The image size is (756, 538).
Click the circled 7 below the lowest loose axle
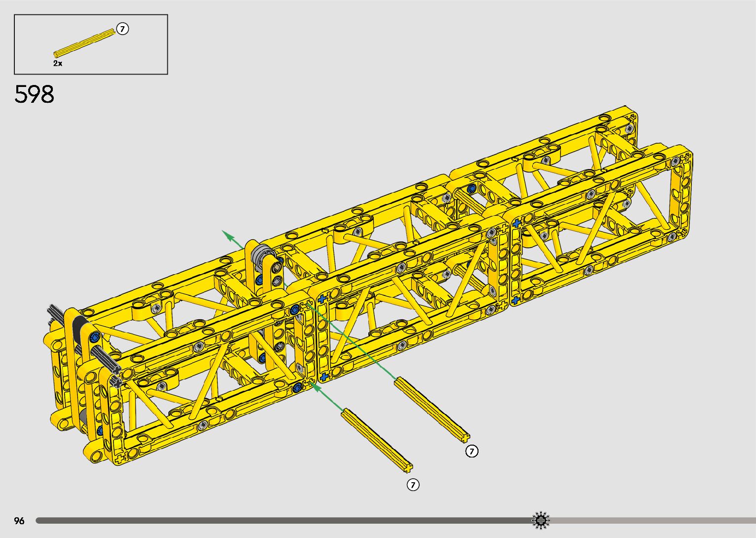tap(413, 485)
